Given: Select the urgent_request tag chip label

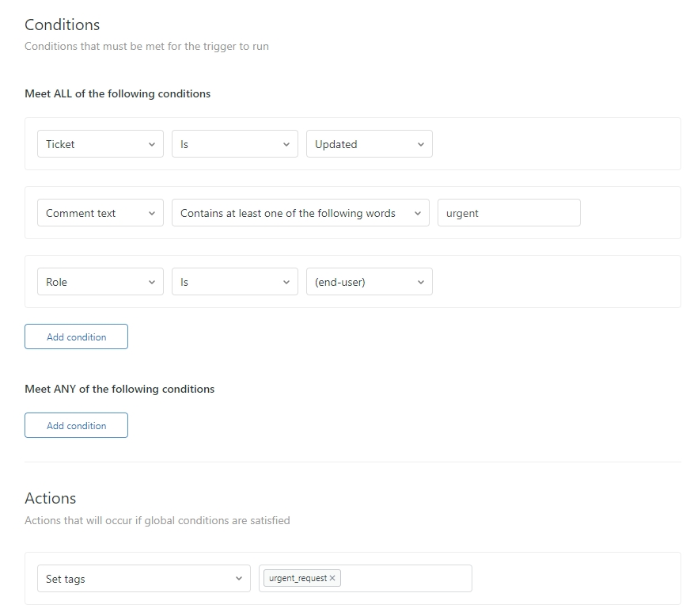Looking at the screenshot, I should click(x=298, y=579).
